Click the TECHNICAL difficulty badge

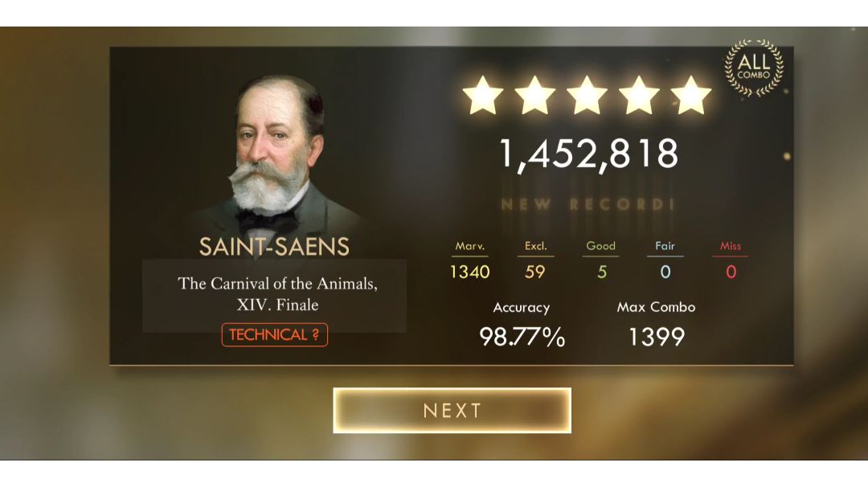(x=275, y=335)
